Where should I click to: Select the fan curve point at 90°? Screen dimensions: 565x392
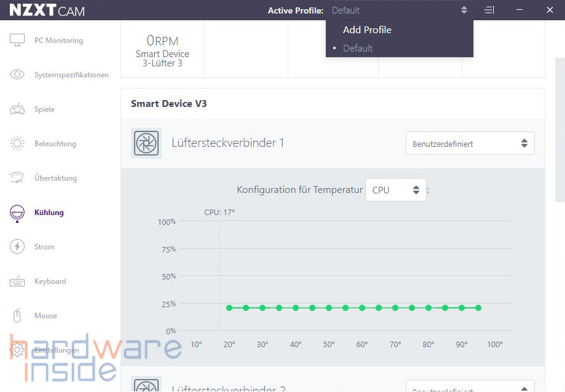(462, 308)
